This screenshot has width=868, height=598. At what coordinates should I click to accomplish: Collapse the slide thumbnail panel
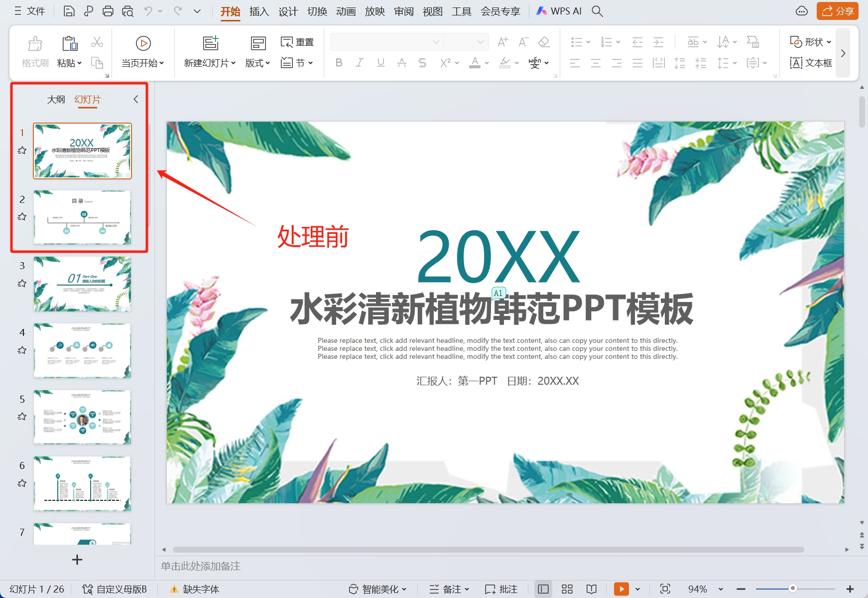[135, 99]
